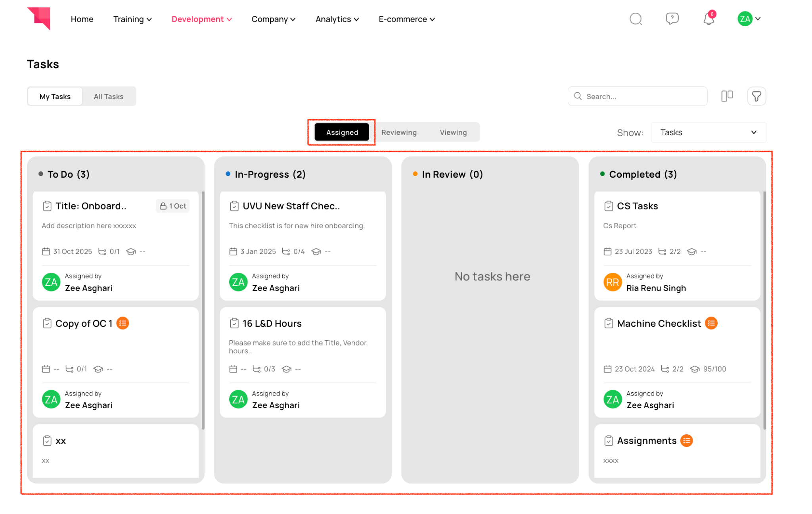Screen dimensions: 812x514
Task: Open the Training dropdown menu
Action: [x=132, y=19]
